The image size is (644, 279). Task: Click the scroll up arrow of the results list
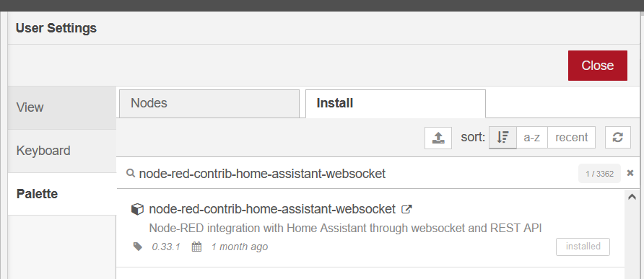(x=632, y=197)
